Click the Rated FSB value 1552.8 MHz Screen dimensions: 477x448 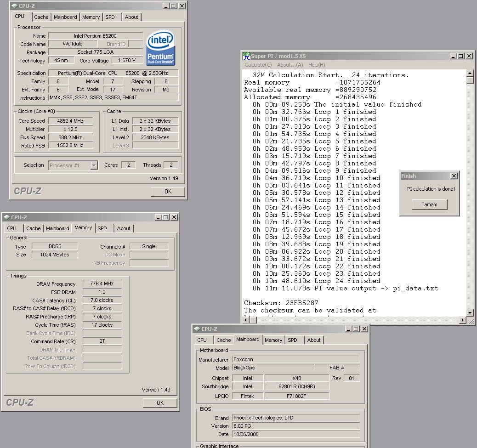tap(70, 145)
